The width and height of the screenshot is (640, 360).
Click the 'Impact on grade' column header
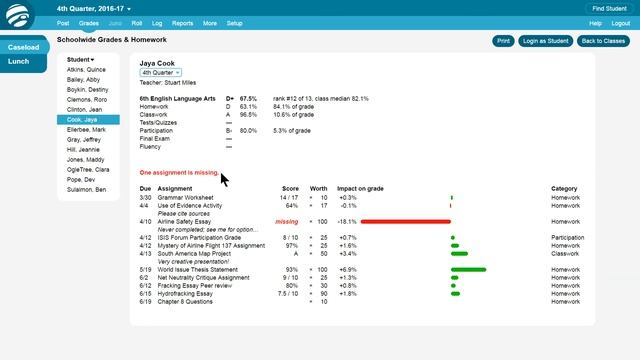click(x=360, y=189)
